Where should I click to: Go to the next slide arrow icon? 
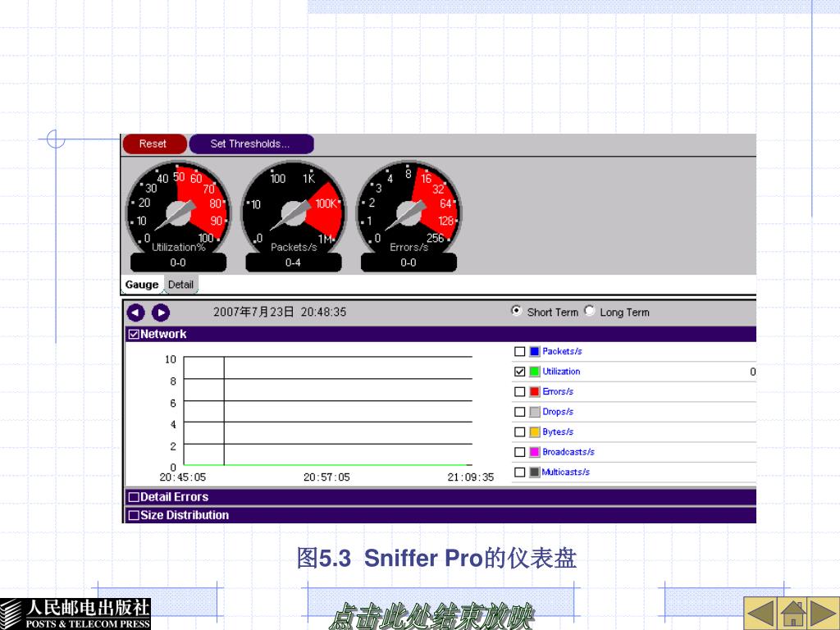[824, 614]
